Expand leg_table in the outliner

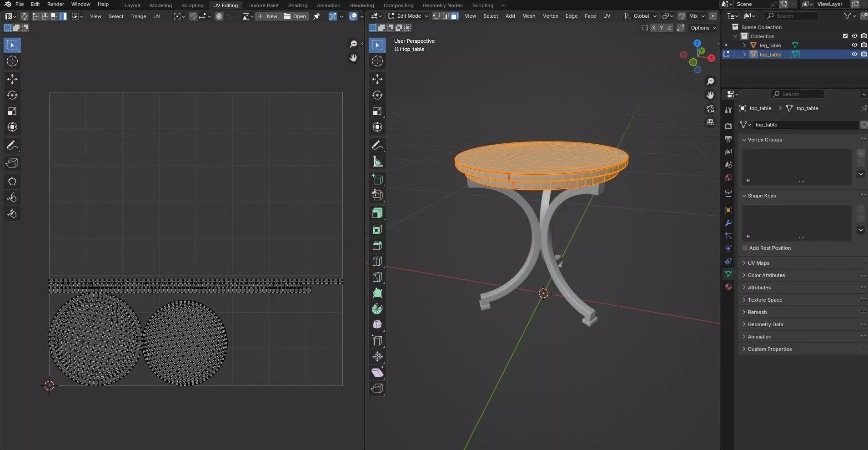pyautogui.click(x=744, y=45)
